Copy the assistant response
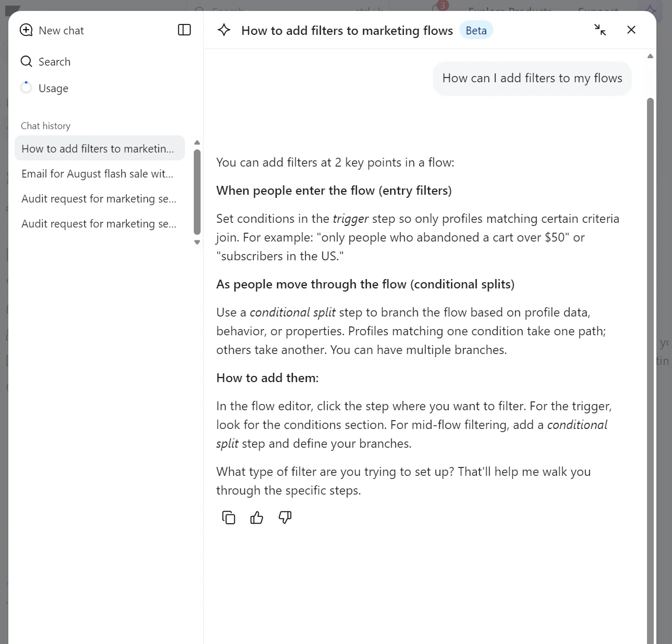The image size is (672, 644). point(229,517)
